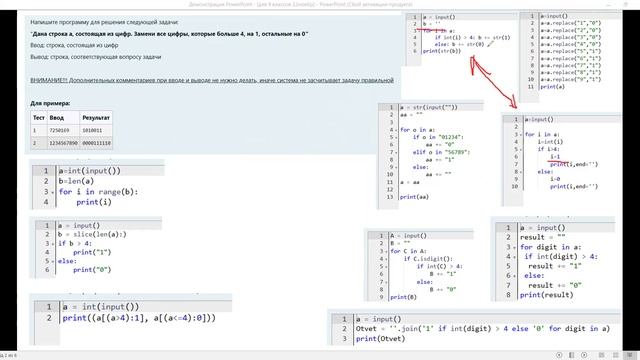Advance to the next slide from the status bar
The image size is (640, 360).
pyautogui.click(x=584, y=356)
